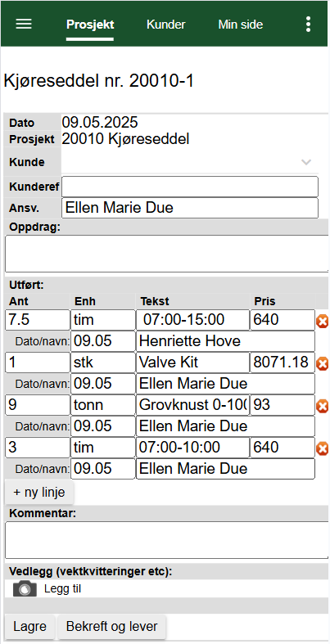
Task: Select the Prosjekt tab
Action: click(90, 25)
